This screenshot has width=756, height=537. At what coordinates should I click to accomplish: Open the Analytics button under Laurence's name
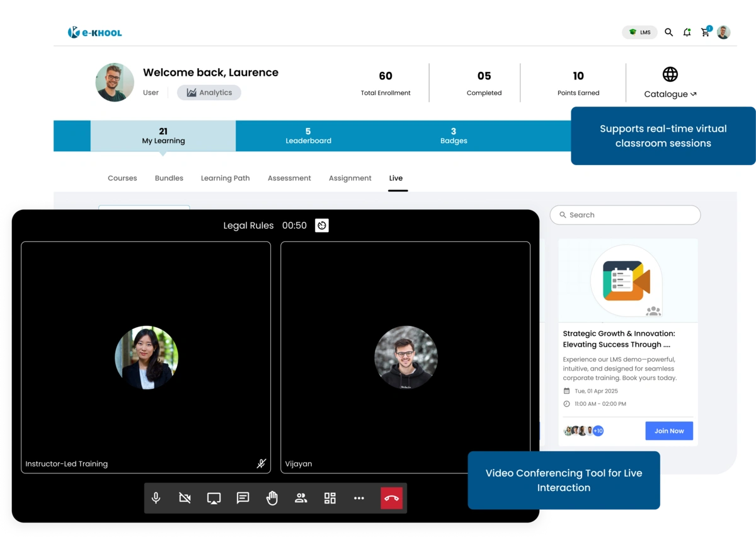pos(209,92)
